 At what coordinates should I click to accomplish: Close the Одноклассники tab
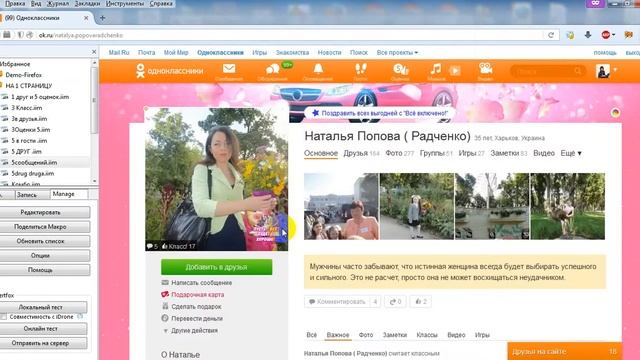[86, 18]
